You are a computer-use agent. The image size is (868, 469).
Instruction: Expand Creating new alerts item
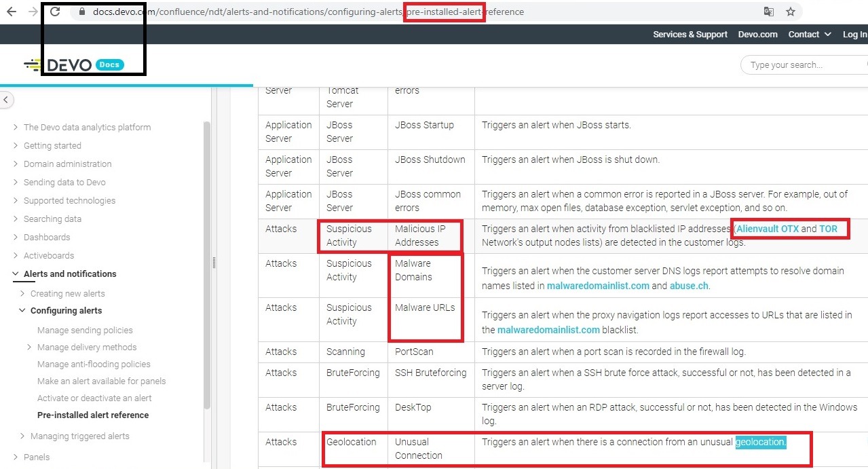(23, 293)
